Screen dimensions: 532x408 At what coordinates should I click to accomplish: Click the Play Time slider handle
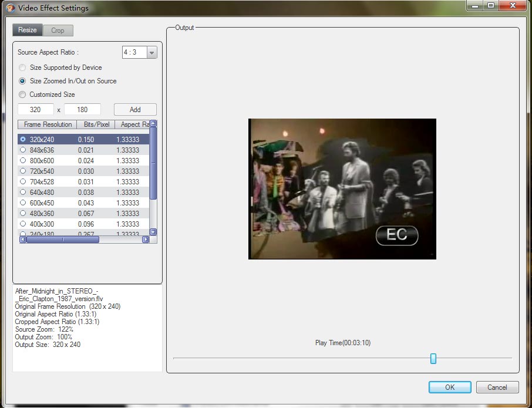point(433,359)
